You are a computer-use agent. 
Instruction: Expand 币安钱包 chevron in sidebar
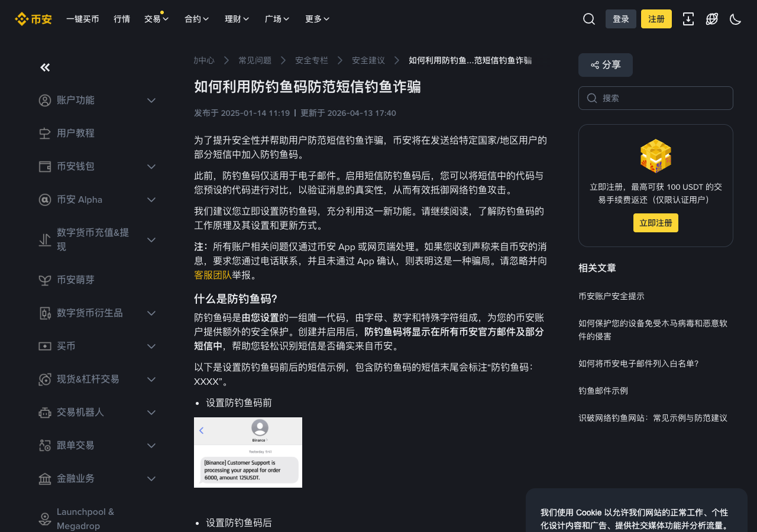151,167
